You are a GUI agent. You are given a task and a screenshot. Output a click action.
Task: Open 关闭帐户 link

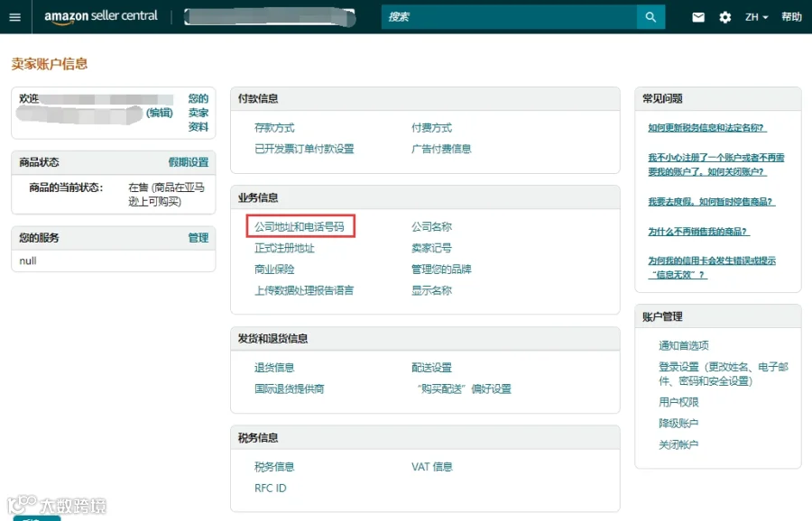pyautogui.click(x=678, y=444)
